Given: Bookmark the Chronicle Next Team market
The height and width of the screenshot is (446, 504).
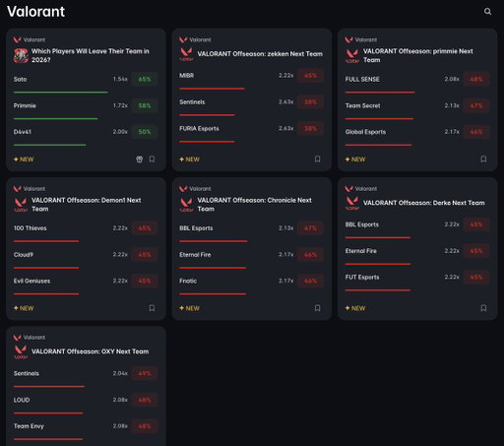Looking at the screenshot, I should (318, 308).
